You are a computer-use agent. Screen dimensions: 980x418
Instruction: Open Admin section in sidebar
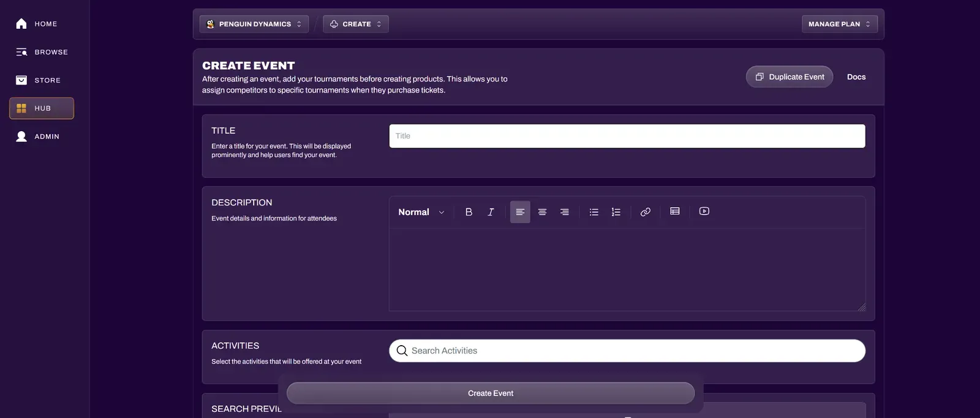click(x=42, y=137)
